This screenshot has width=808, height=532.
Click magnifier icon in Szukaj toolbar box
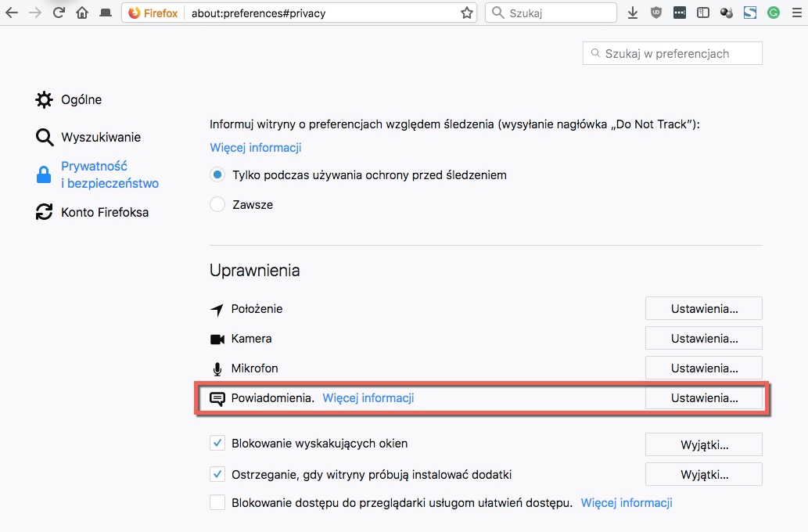point(497,13)
